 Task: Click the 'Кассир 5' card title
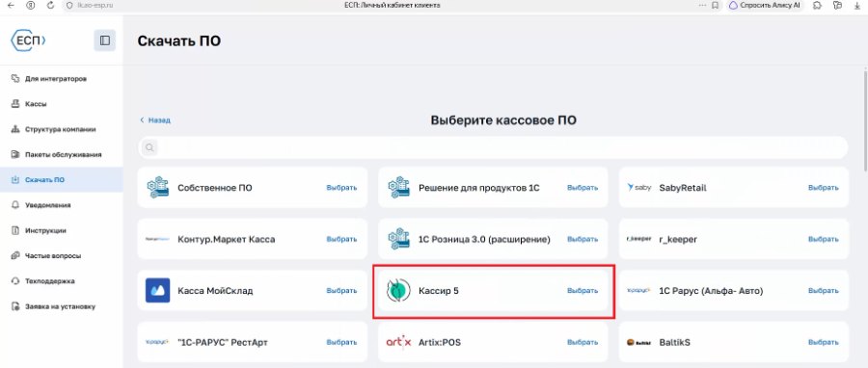(439, 291)
